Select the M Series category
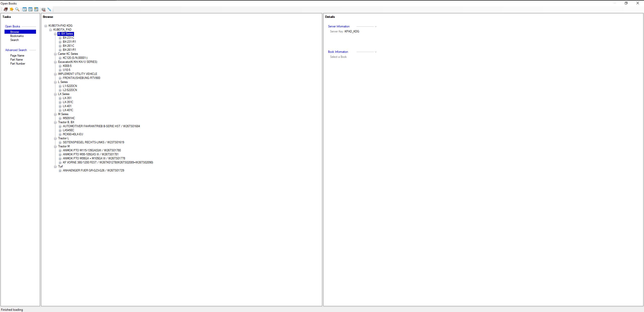The width and height of the screenshot is (644, 312). [63, 114]
